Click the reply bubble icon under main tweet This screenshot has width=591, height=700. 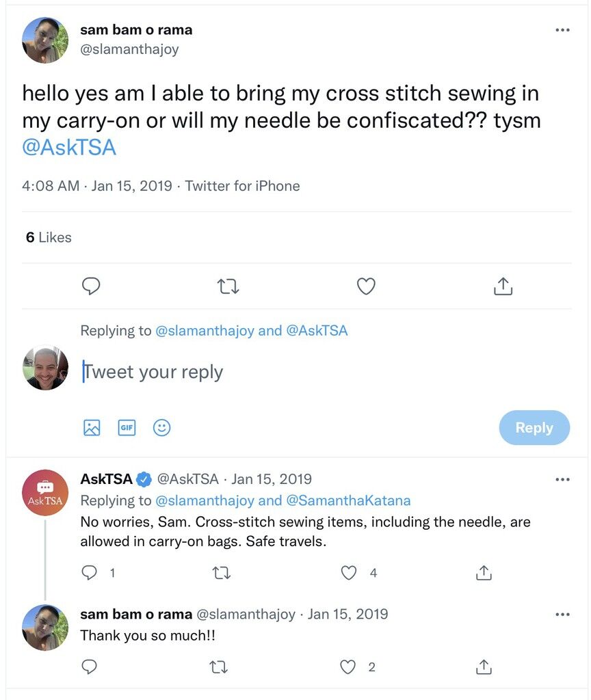[x=91, y=286]
